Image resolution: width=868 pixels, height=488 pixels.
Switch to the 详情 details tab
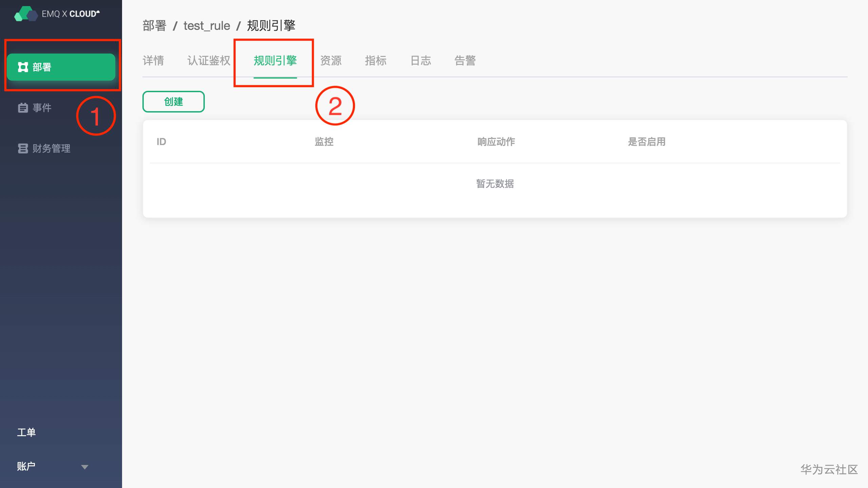153,61
